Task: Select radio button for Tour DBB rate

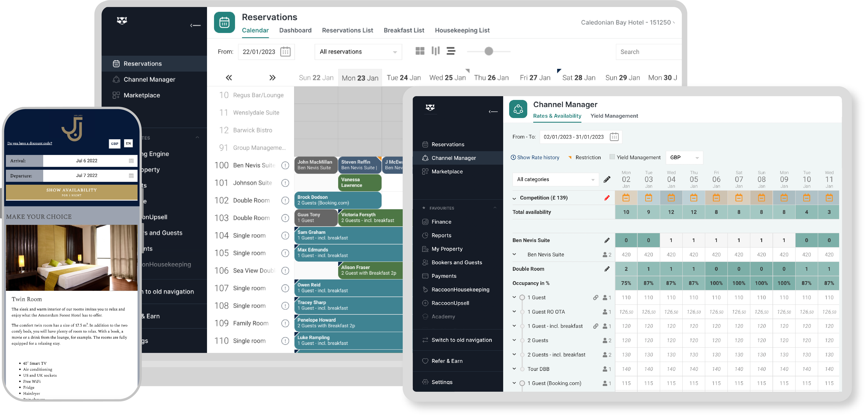Action: click(x=522, y=369)
